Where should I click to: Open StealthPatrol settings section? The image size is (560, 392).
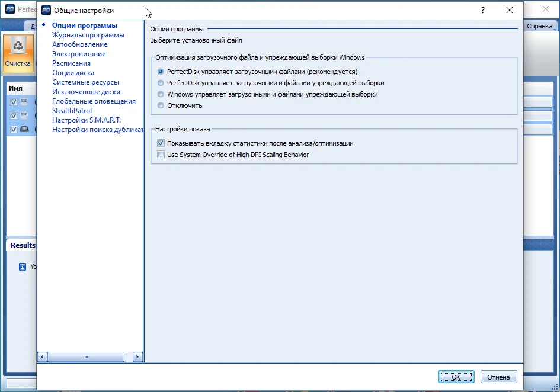pyautogui.click(x=72, y=111)
